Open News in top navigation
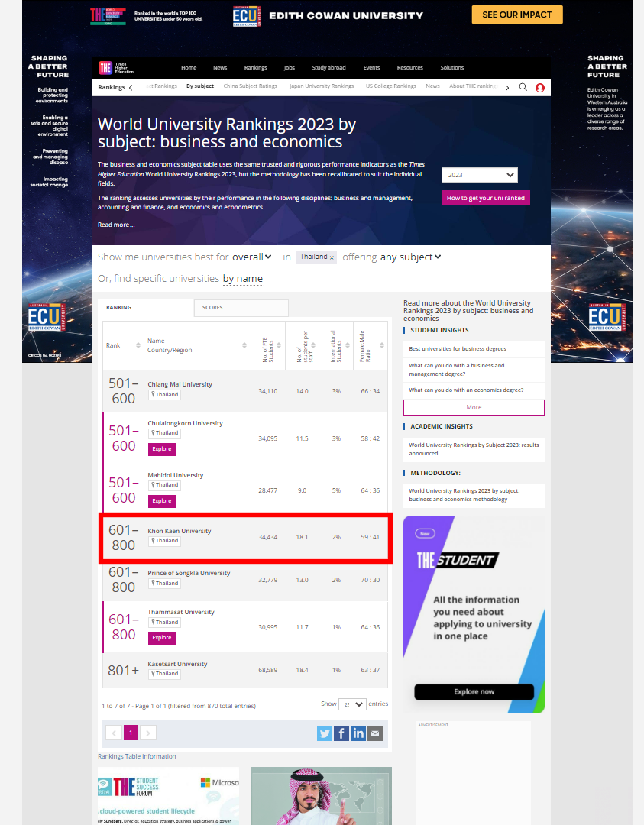 coord(220,67)
